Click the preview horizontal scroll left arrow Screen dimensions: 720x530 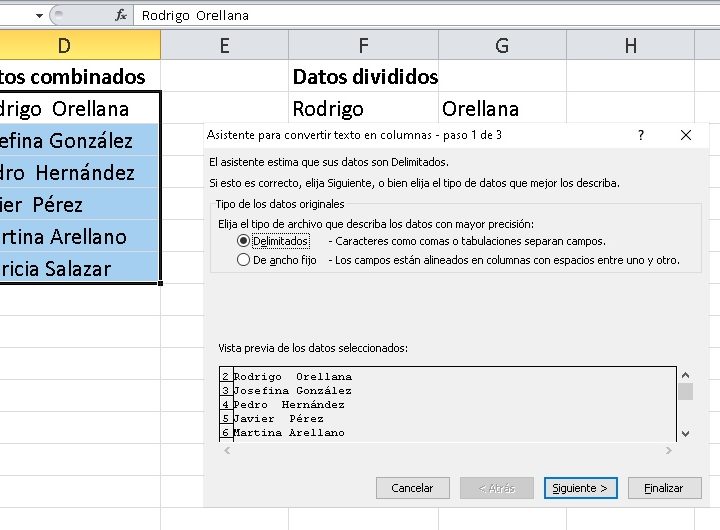227,451
